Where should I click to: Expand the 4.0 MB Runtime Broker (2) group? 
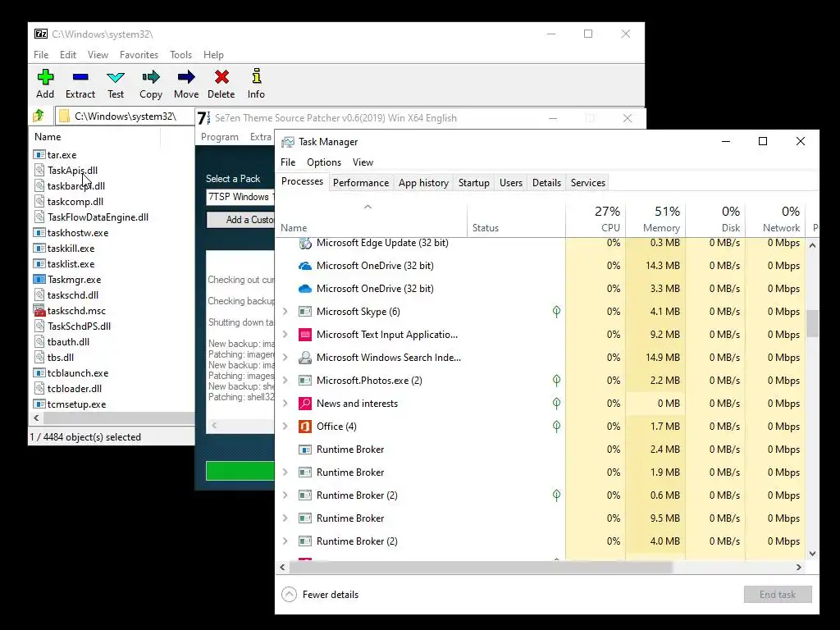(x=285, y=541)
